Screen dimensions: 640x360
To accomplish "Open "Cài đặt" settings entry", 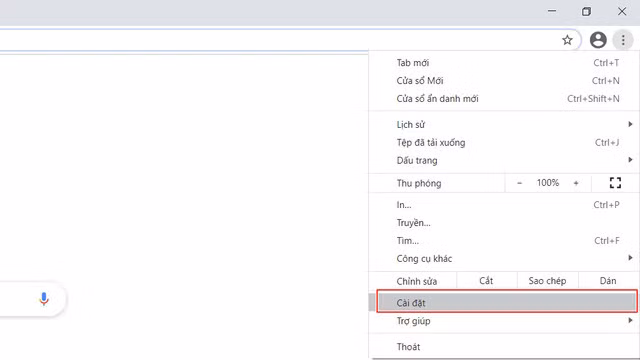I will (507, 302).
